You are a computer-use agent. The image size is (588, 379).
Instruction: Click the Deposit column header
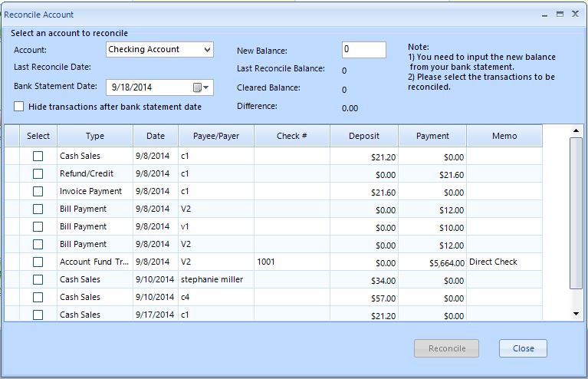pyautogui.click(x=363, y=136)
